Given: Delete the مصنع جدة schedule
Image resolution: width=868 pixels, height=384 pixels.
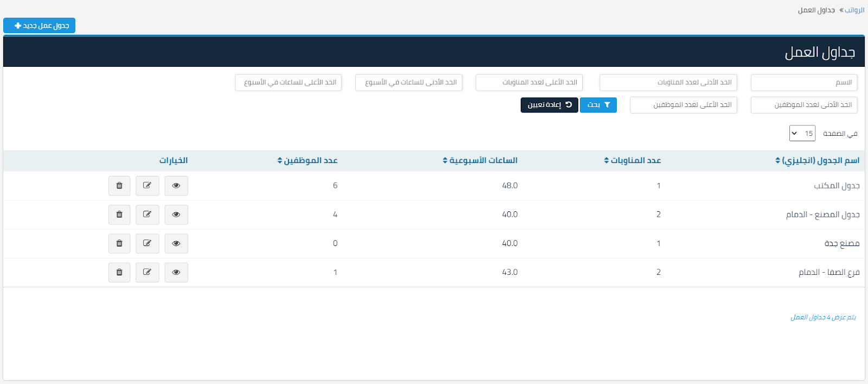Looking at the screenshot, I should (119, 243).
